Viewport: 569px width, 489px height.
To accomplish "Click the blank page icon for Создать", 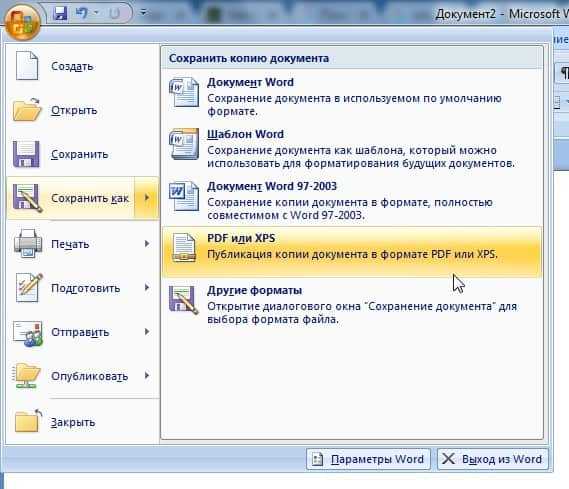I will click(x=26, y=66).
